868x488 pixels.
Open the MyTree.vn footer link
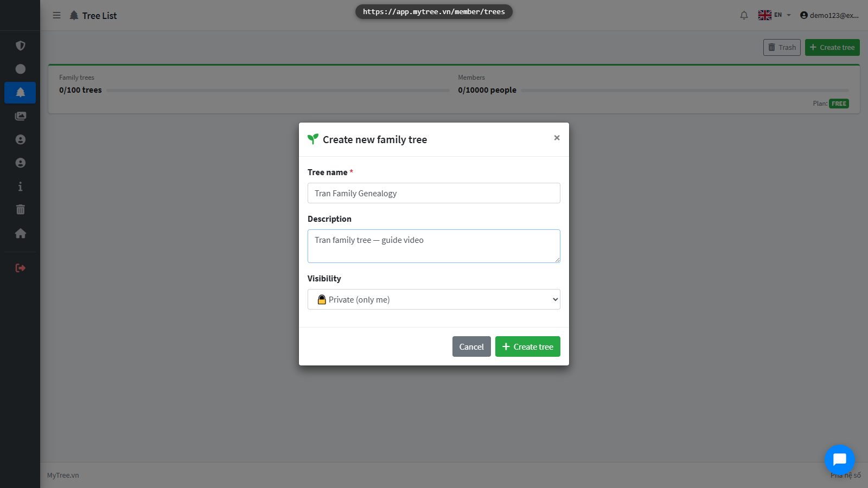[63, 475]
